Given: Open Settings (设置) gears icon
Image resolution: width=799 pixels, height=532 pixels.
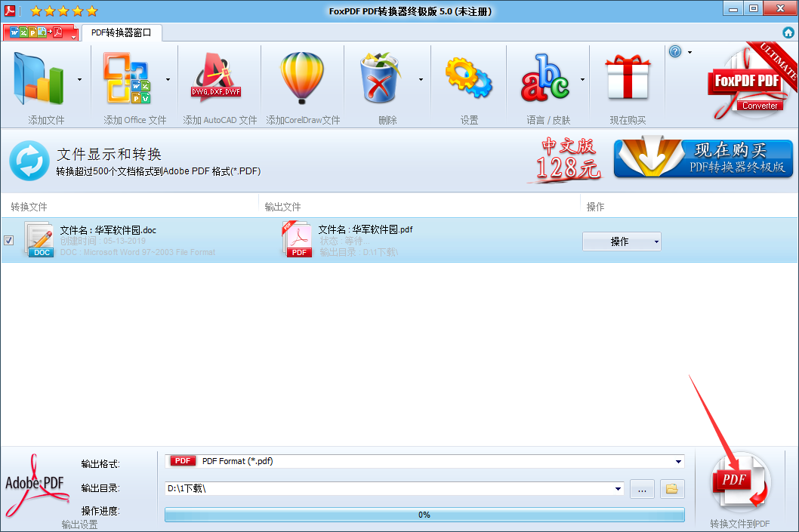Looking at the screenshot, I should (468, 78).
